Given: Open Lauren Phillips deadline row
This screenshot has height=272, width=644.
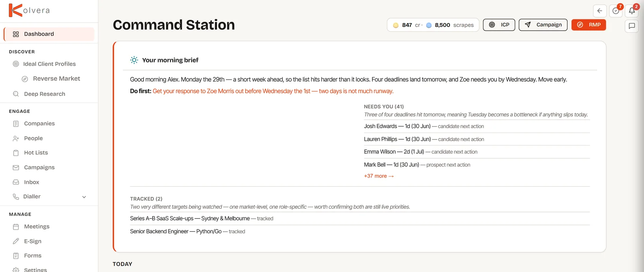Looking at the screenshot, I should coord(477,139).
